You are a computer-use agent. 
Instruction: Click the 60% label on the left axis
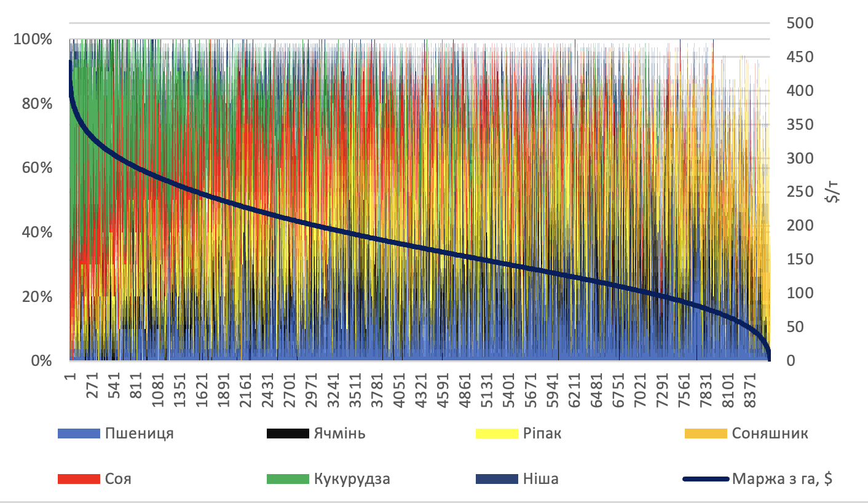point(37,168)
